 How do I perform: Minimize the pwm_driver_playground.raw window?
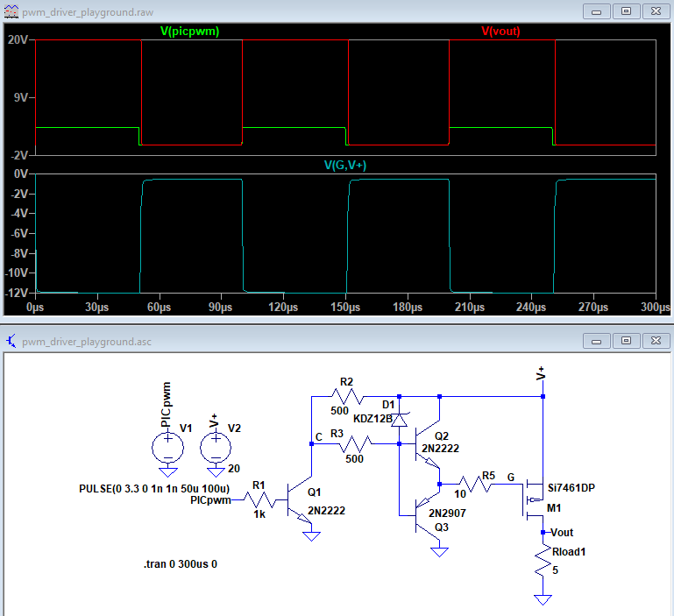click(596, 11)
